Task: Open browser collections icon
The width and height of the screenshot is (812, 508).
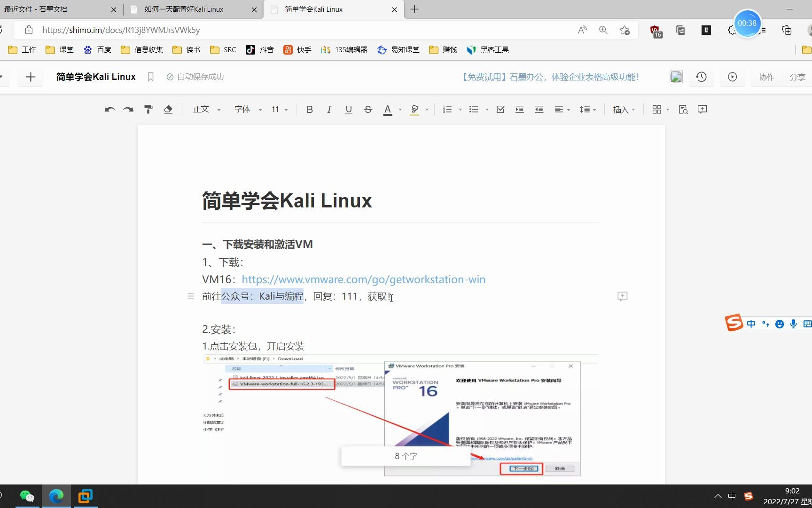Action: (786, 30)
